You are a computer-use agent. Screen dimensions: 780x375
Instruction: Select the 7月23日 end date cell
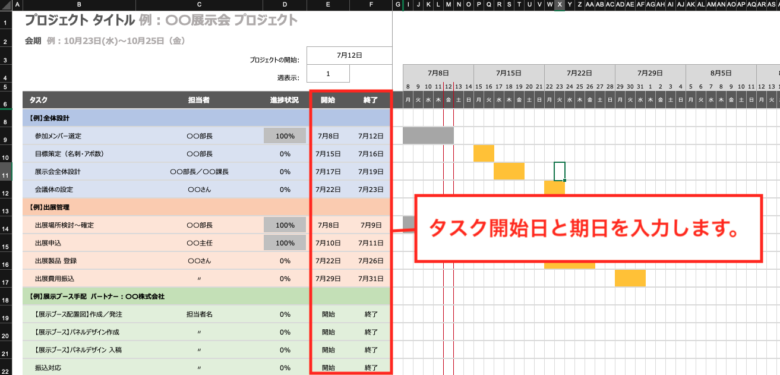371,189
